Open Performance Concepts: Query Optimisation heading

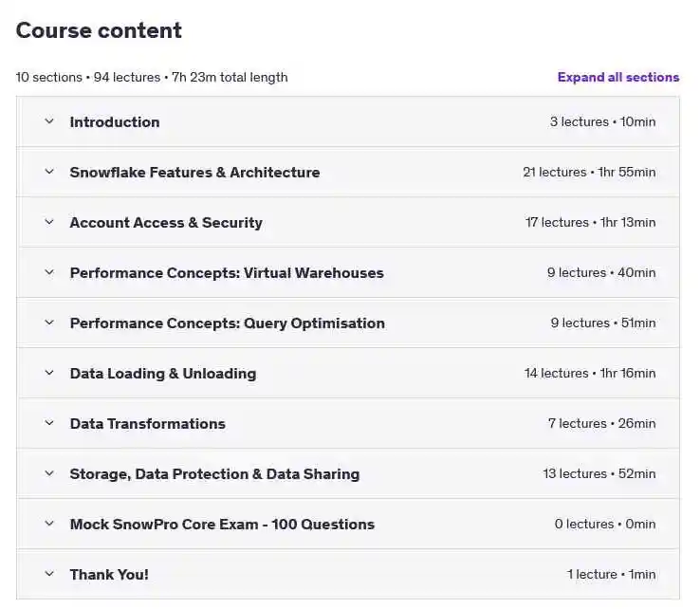(x=228, y=323)
